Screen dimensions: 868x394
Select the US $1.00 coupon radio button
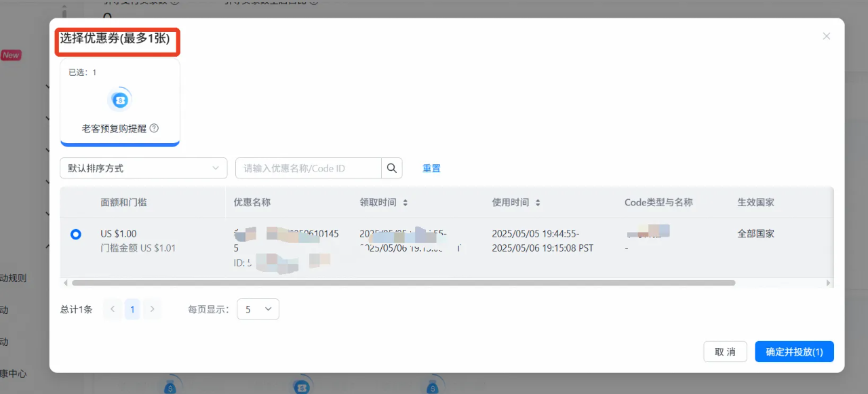pyautogui.click(x=76, y=234)
